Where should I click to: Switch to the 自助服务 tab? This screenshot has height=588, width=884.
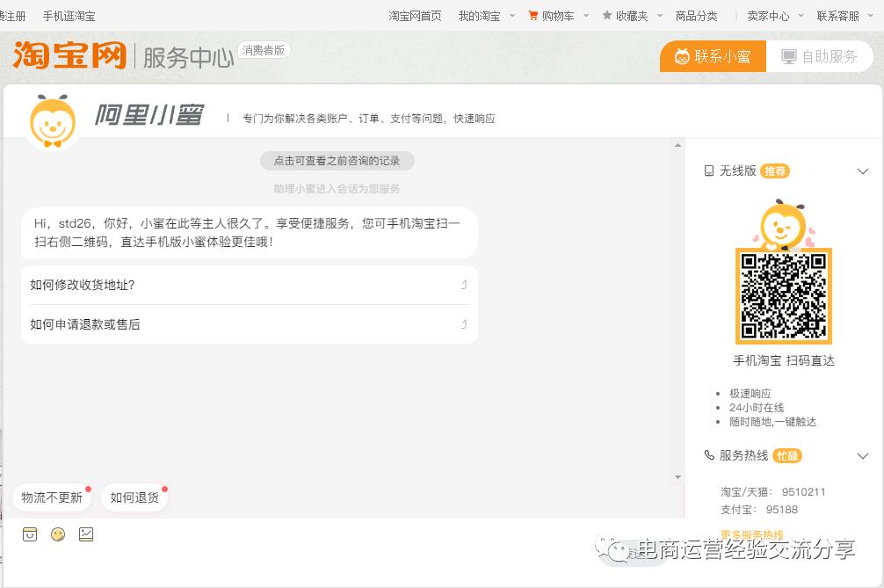(x=819, y=56)
